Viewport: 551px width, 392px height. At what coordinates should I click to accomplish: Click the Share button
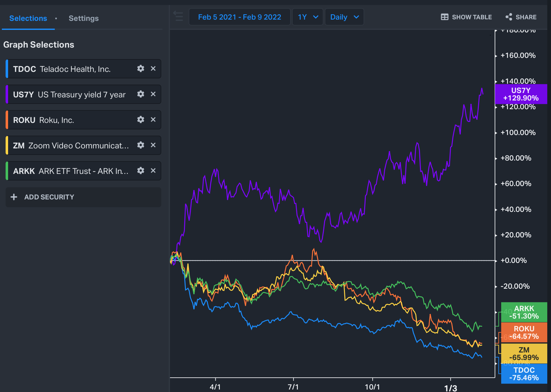click(x=521, y=17)
